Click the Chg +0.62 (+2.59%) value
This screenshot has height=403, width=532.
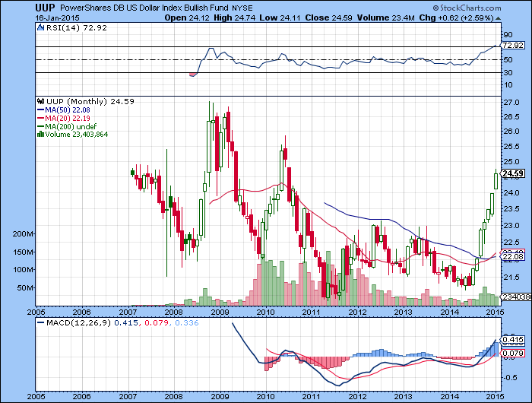pos(457,17)
